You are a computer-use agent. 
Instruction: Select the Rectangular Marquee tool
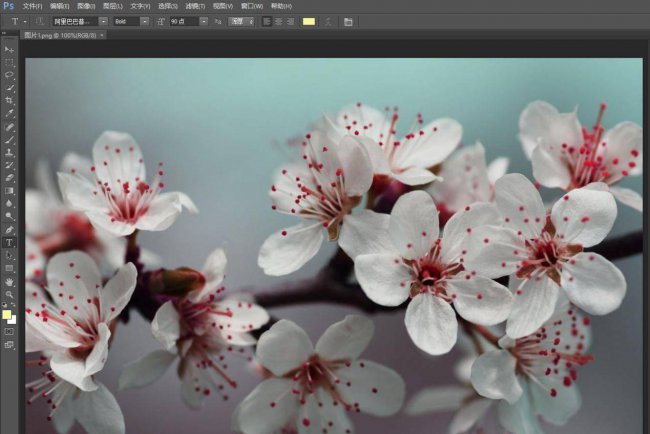9,63
